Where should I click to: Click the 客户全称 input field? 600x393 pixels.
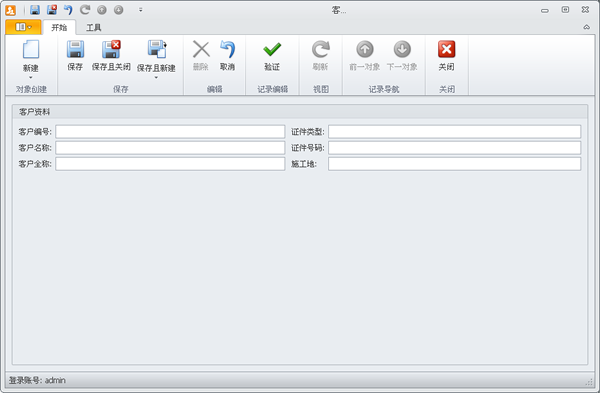tap(170, 164)
